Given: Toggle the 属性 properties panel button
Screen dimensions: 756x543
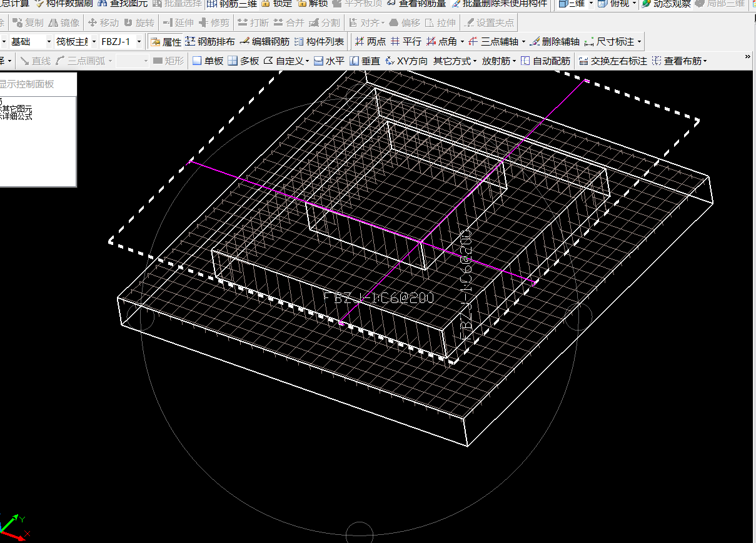Looking at the screenshot, I should click(x=166, y=42).
